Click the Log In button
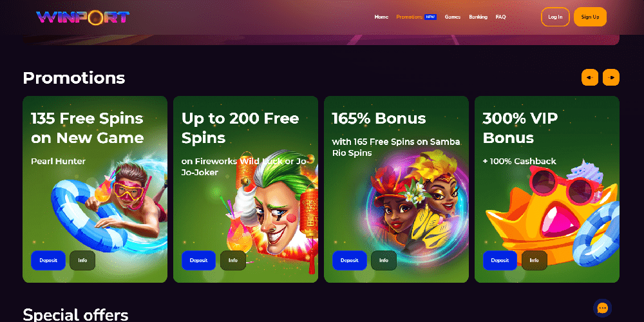The width and height of the screenshot is (644, 322). (x=555, y=17)
